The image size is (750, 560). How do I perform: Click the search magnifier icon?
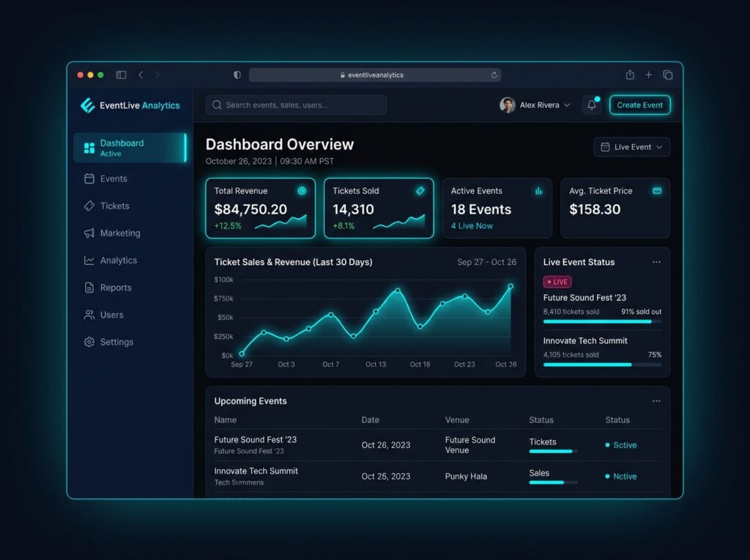tap(217, 105)
